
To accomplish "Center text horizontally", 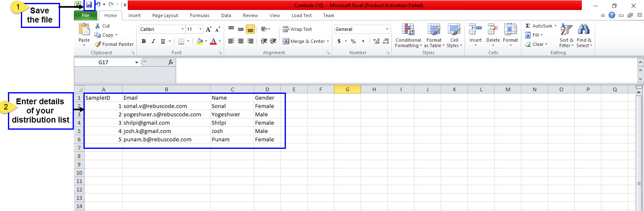I will pos(241,41).
